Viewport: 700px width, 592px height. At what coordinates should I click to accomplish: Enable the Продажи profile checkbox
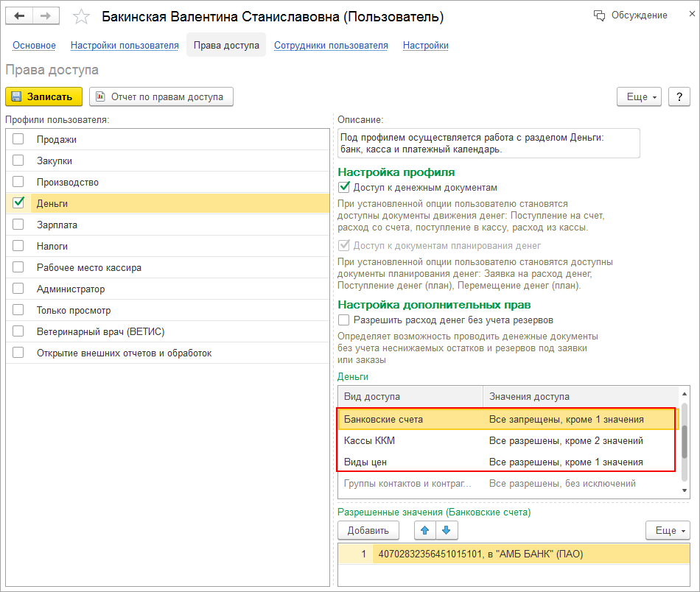coord(18,139)
